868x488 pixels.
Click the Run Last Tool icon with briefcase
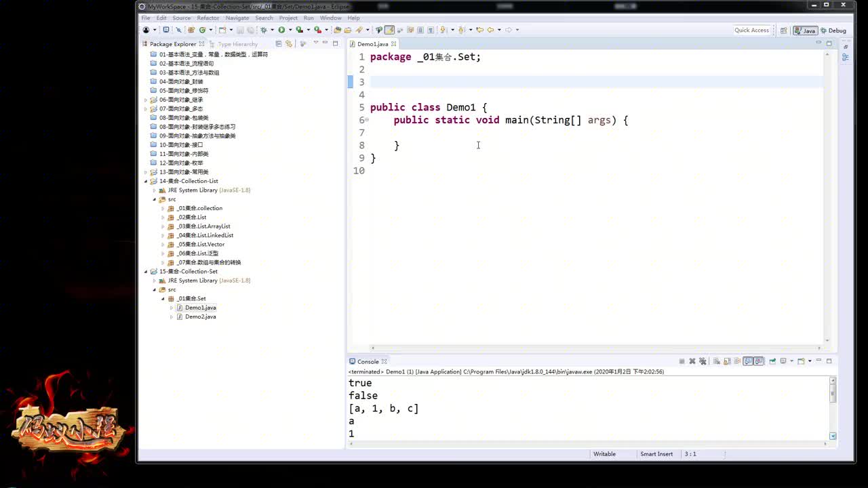(317, 30)
